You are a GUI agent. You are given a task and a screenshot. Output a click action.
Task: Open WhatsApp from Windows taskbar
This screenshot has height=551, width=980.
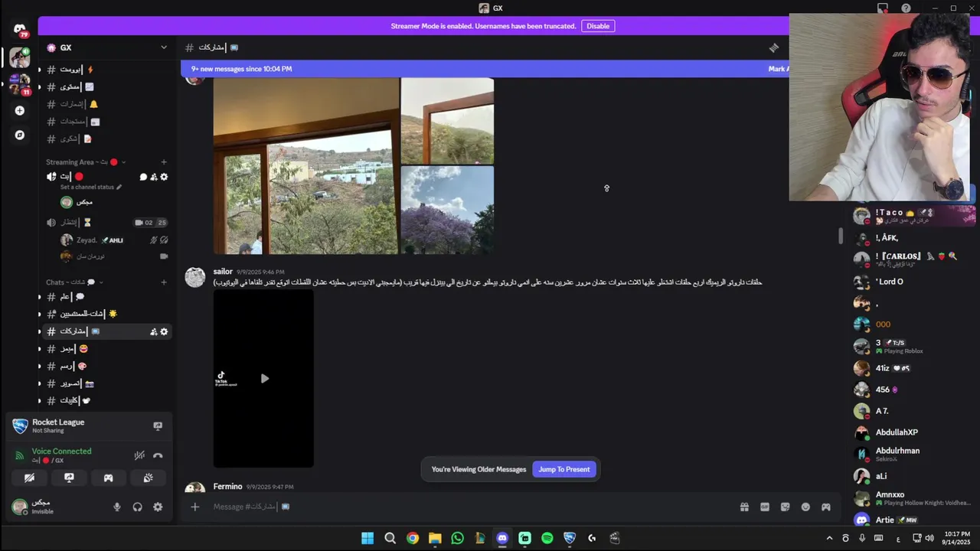457,538
